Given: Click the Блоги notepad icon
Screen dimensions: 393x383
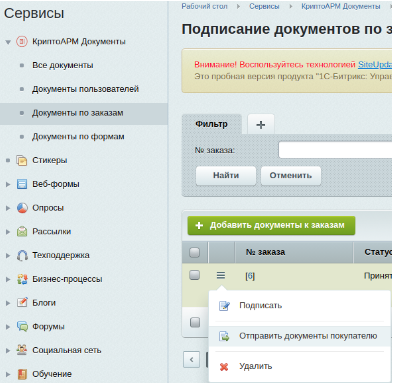Looking at the screenshot, I should pos(22,303).
